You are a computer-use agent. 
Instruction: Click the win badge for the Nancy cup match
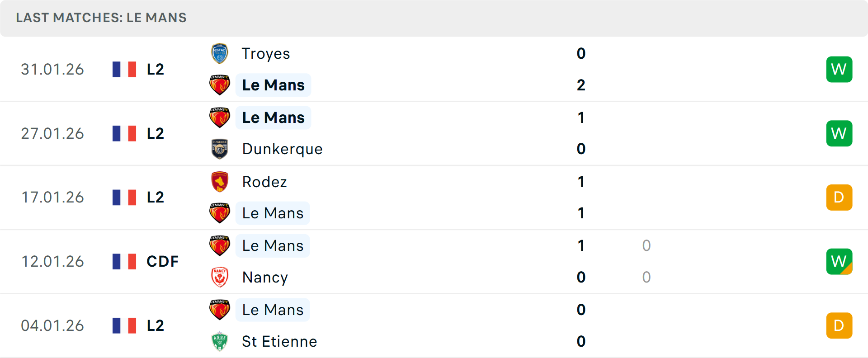[x=839, y=261]
